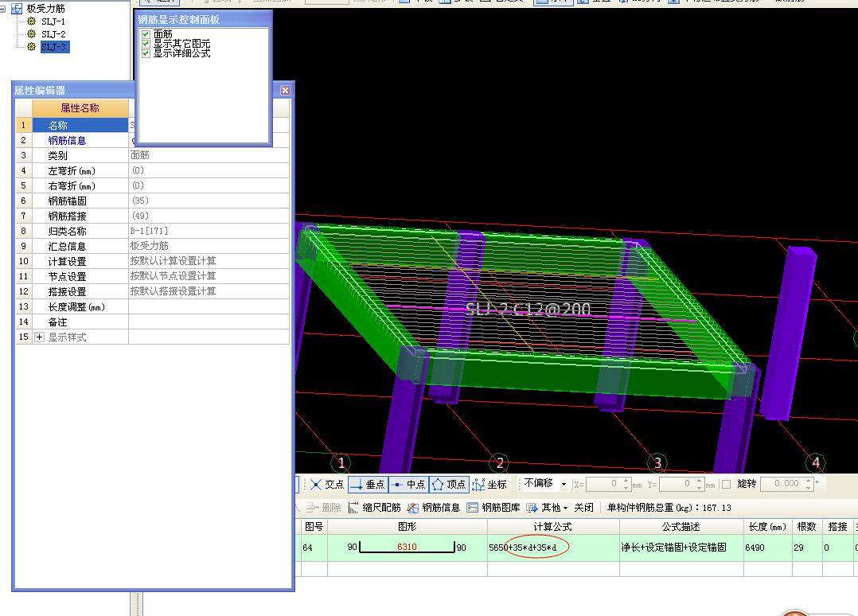858x616 pixels.
Task: Click 长度调整(mm) value field
Action: (209, 307)
